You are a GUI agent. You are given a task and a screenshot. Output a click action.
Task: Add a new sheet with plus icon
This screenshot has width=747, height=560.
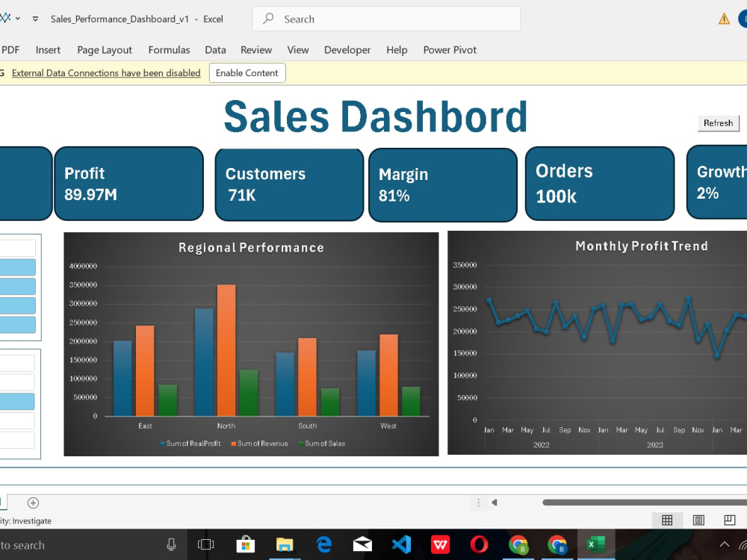point(33,503)
